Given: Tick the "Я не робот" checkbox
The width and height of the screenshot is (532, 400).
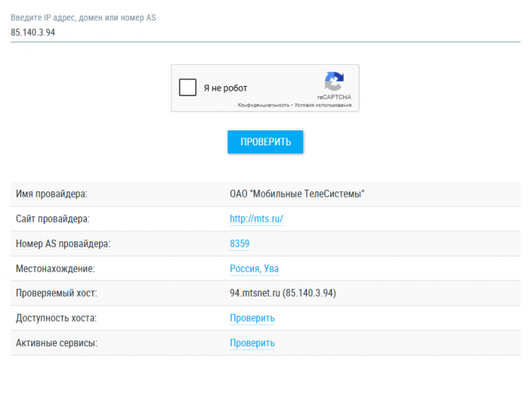Looking at the screenshot, I should (x=187, y=87).
